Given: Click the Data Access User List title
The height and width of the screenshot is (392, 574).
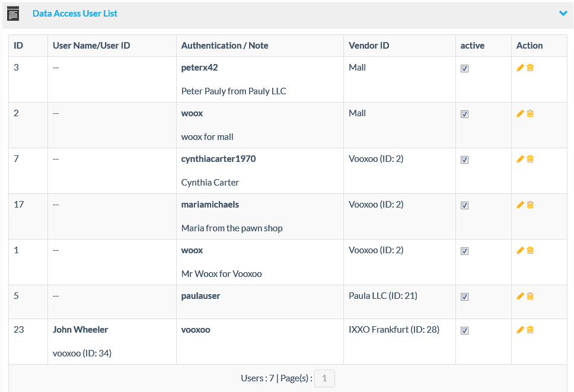Looking at the screenshot, I should pyautogui.click(x=75, y=13).
